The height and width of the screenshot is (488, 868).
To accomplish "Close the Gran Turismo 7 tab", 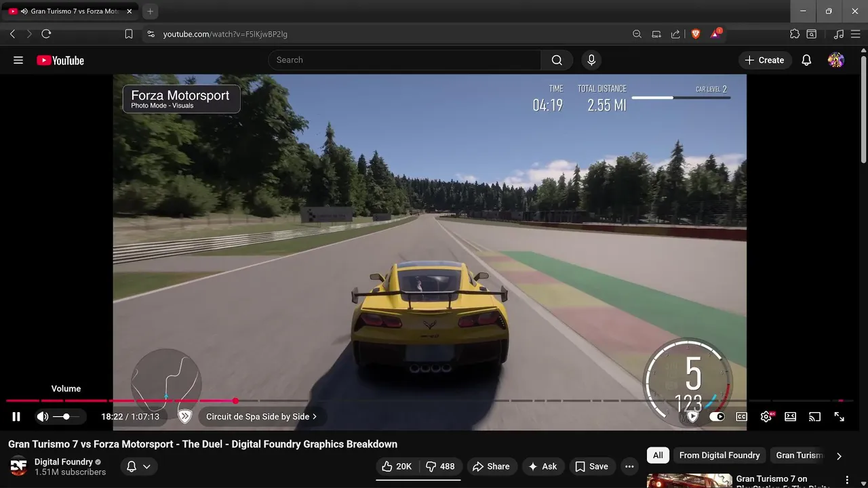I will pyautogui.click(x=130, y=12).
